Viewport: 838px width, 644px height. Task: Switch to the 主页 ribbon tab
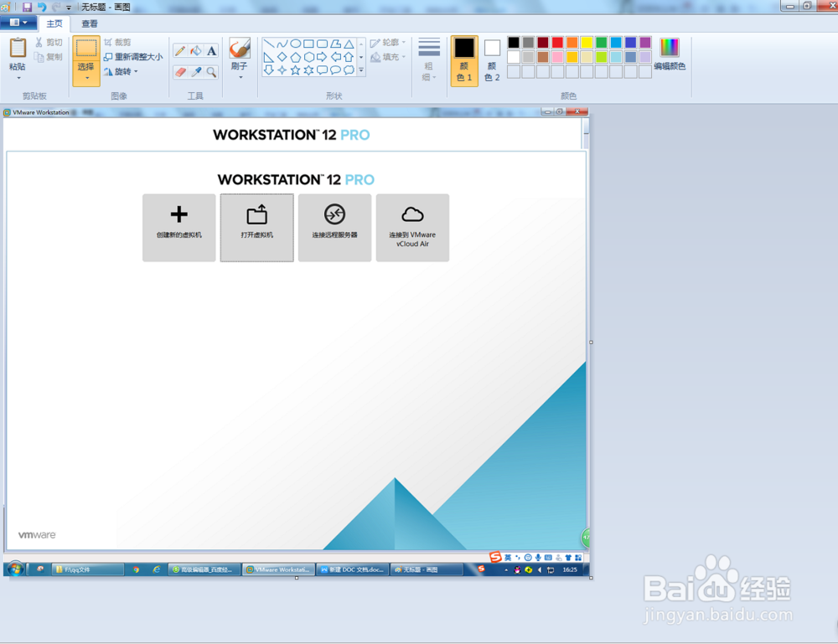coord(54,23)
